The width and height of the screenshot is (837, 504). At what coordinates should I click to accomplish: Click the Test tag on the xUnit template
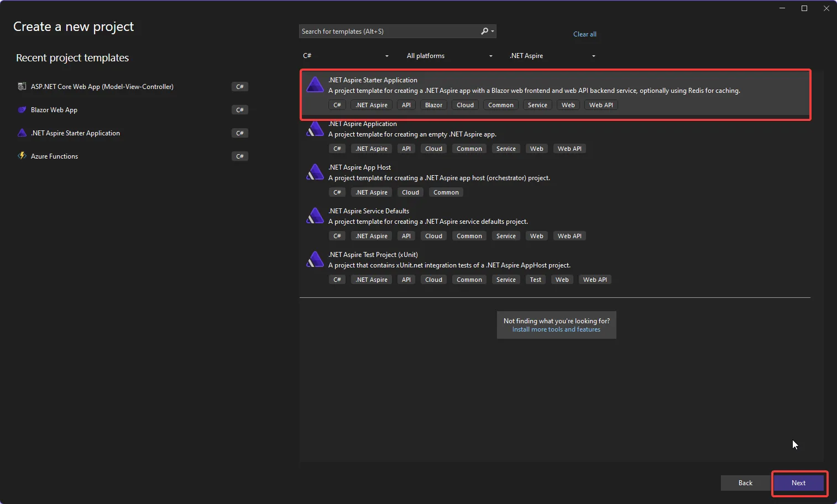click(535, 280)
